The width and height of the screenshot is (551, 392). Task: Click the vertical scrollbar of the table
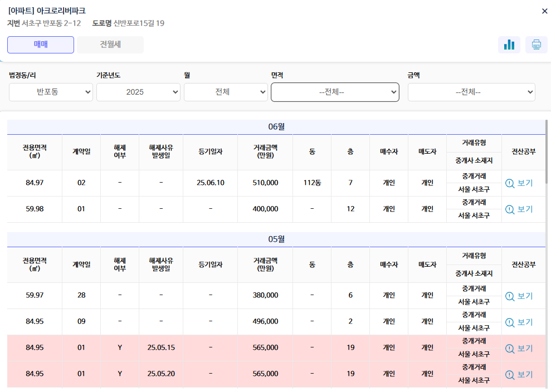tap(547, 151)
